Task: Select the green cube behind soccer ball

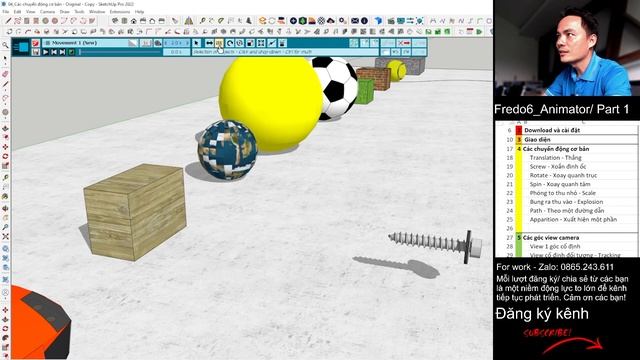Action: [365, 91]
